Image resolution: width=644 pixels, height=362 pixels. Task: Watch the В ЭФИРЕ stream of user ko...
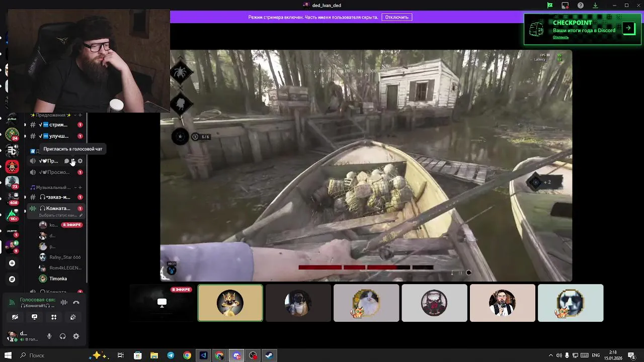click(x=71, y=225)
